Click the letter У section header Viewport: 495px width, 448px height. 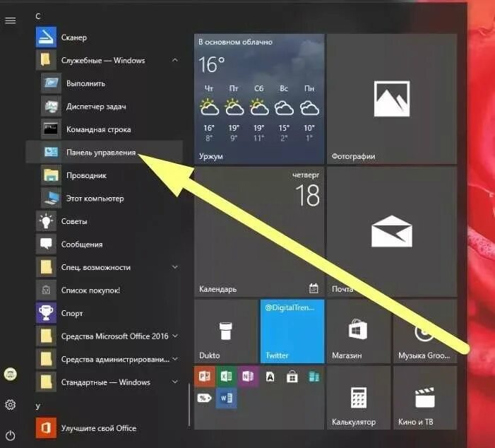pyautogui.click(x=38, y=406)
